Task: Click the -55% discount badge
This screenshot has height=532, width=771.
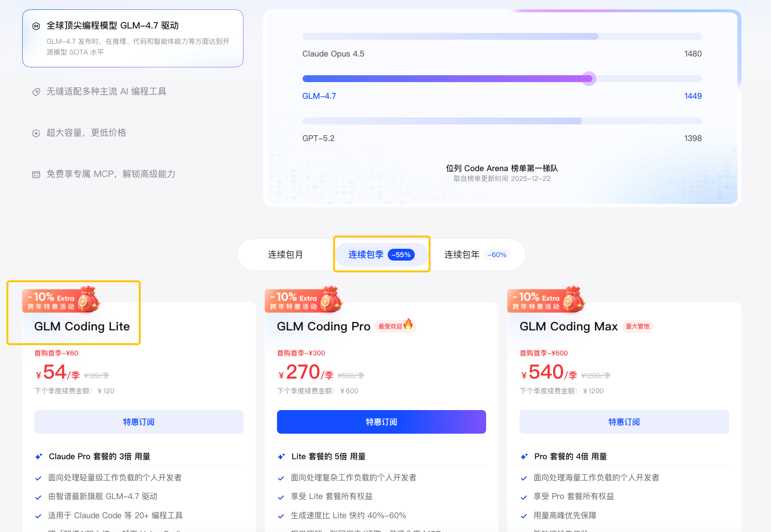Action: pos(401,255)
